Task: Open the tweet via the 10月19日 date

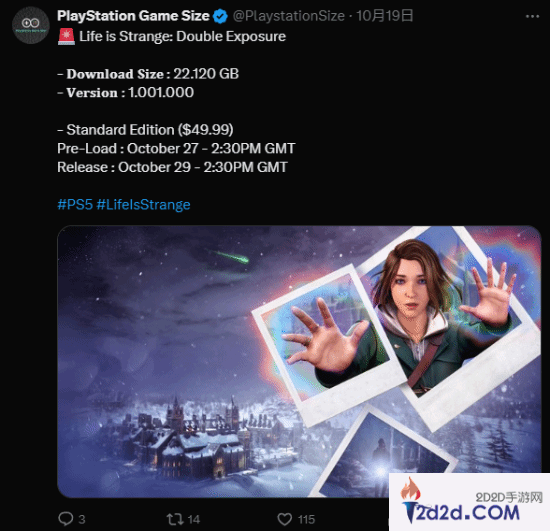Action: 384,16
